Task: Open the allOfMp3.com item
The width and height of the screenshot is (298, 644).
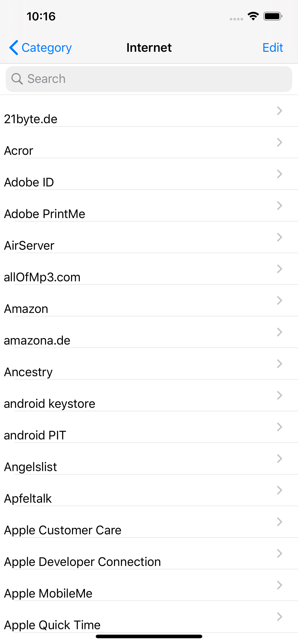Action: point(149,269)
